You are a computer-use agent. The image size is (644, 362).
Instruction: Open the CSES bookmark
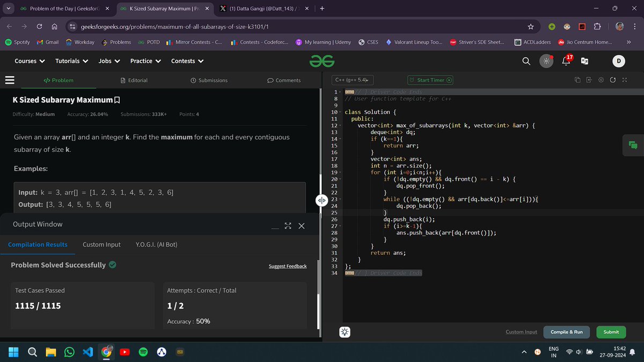[368, 42]
